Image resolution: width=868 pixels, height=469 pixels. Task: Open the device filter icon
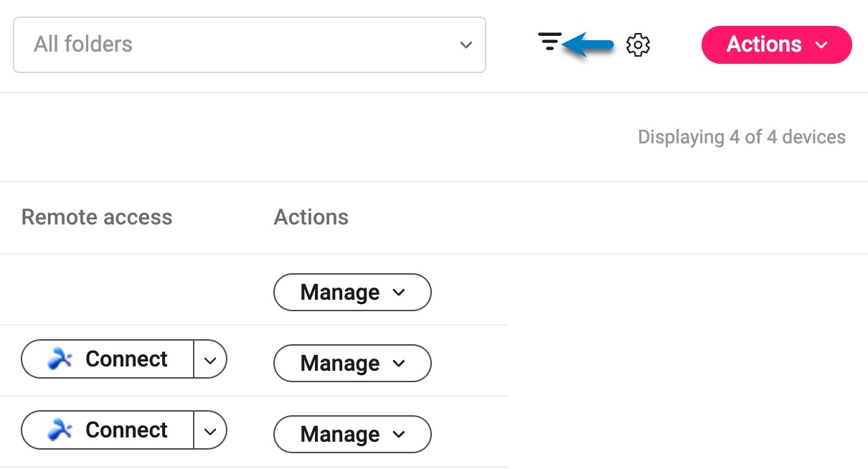coord(549,42)
